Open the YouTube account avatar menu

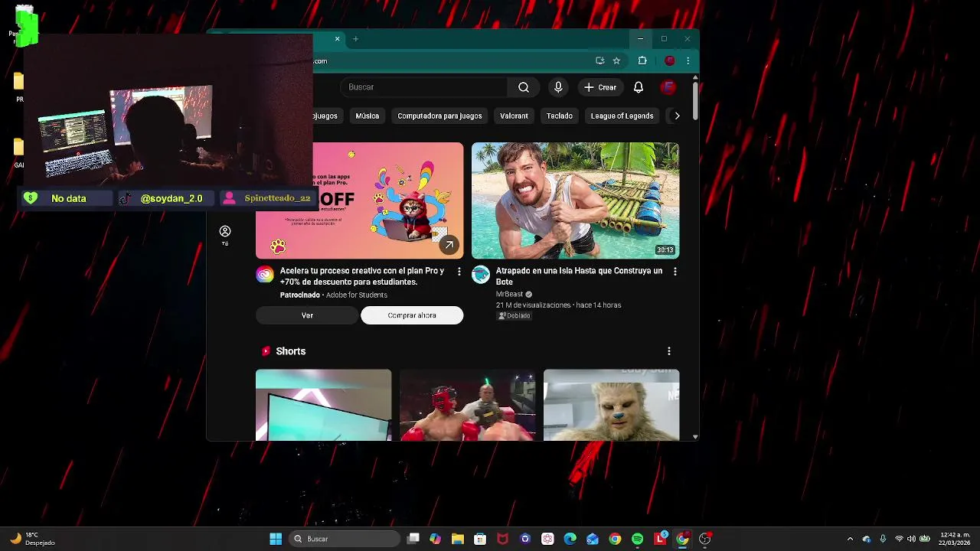coord(668,87)
